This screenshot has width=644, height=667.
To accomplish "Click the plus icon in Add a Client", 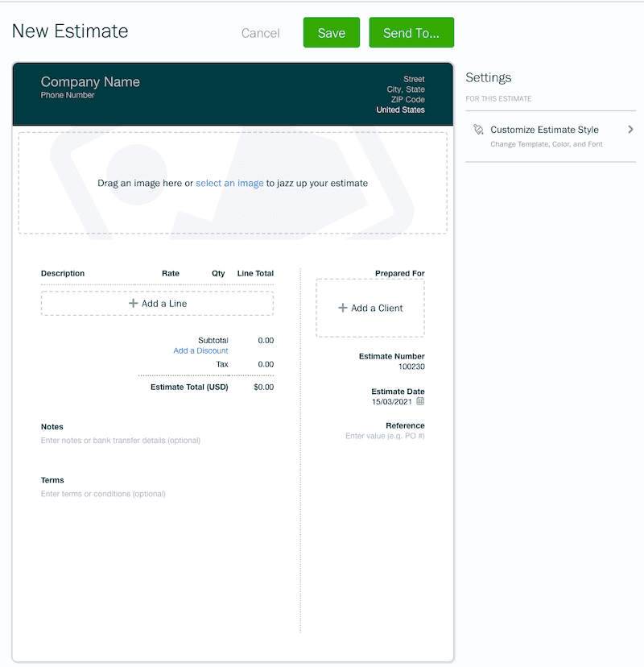I will click(343, 309).
